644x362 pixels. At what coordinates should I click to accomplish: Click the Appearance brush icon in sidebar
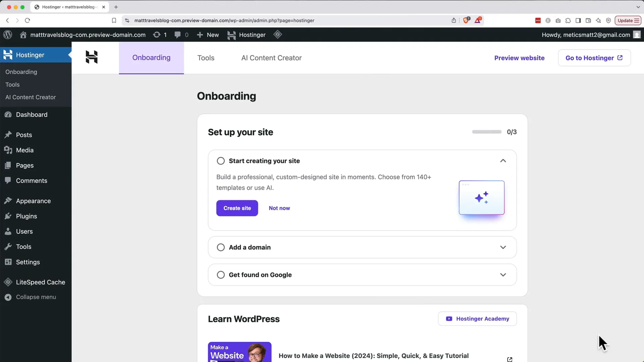8,201
